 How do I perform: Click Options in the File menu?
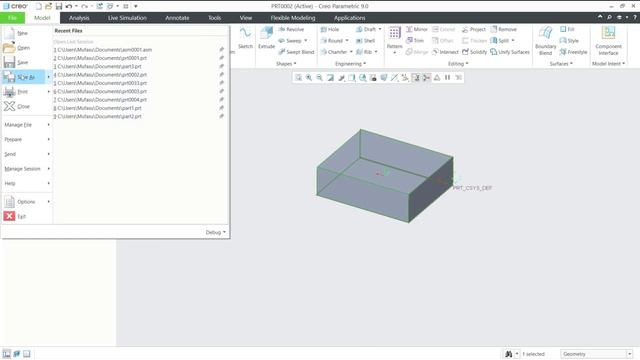(x=27, y=202)
